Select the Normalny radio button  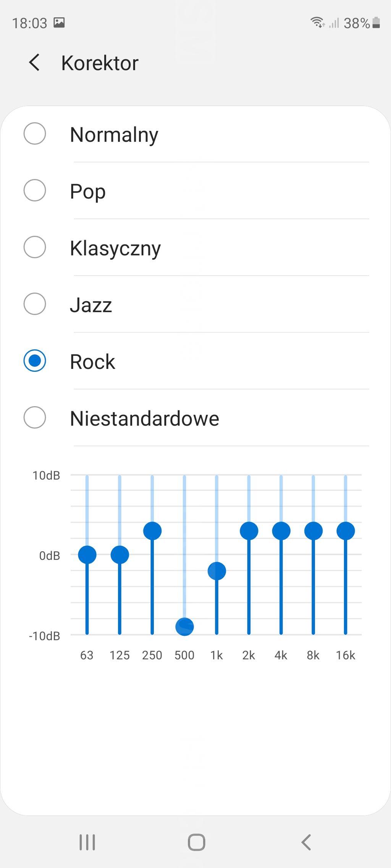point(35,134)
